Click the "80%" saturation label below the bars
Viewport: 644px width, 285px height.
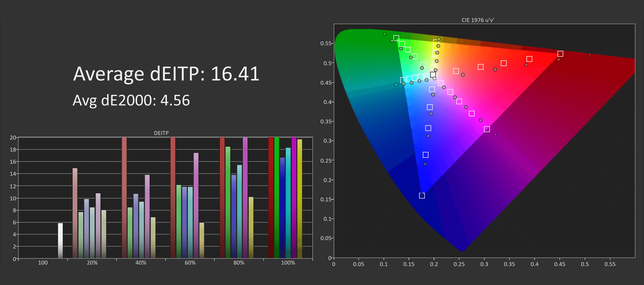(239, 263)
